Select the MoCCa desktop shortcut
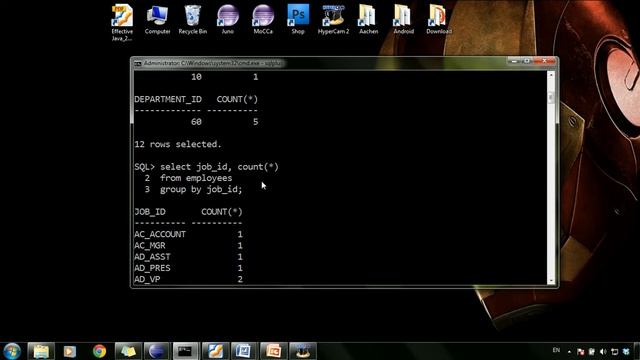Screen dimensions: 640x360 click(x=262, y=20)
